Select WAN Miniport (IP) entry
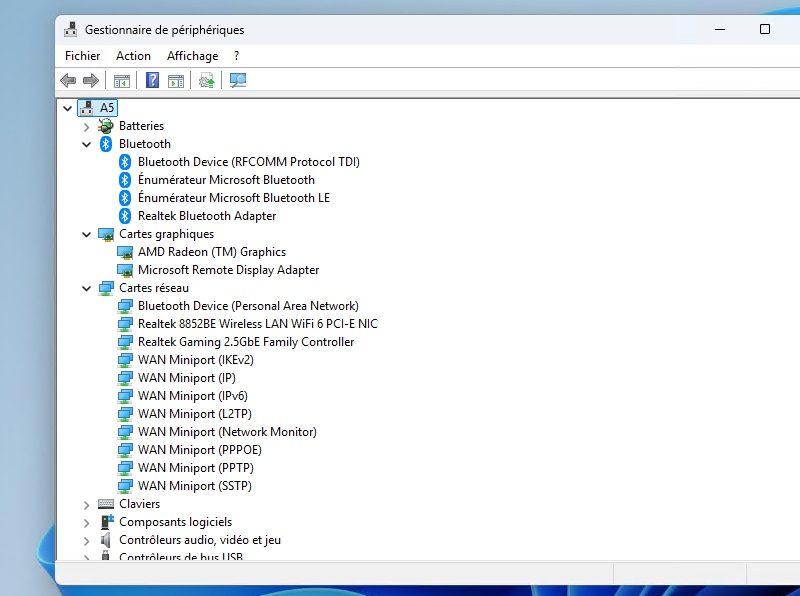 click(187, 378)
